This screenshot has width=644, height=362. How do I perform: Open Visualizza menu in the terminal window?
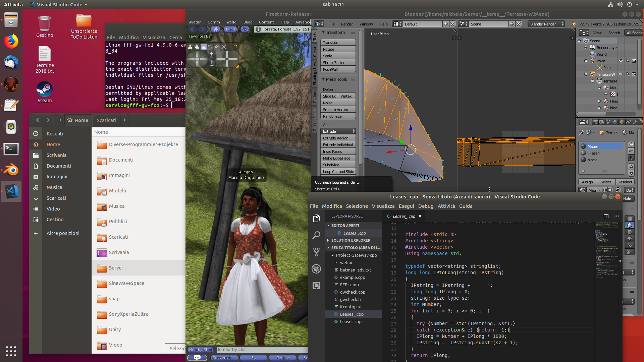154,38
